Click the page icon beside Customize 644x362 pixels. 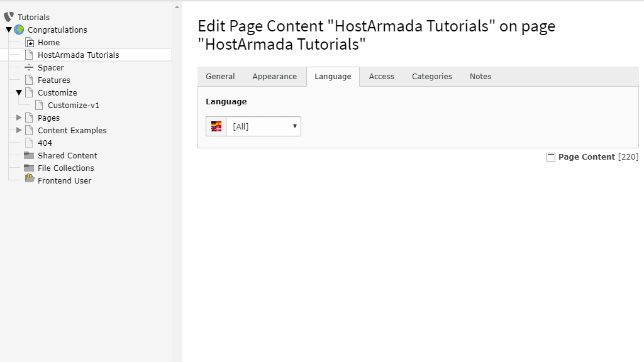point(29,92)
